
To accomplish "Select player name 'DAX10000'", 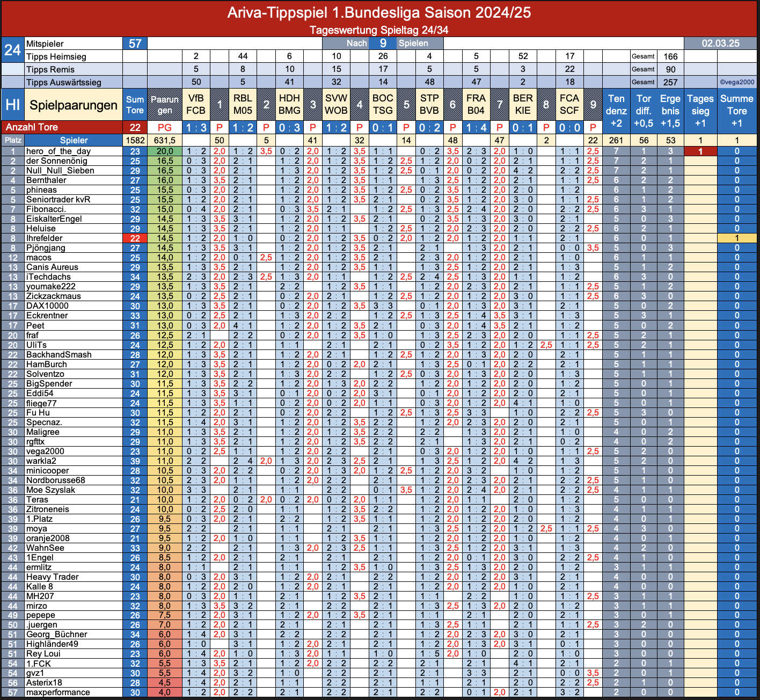I will tap(47, 306).
